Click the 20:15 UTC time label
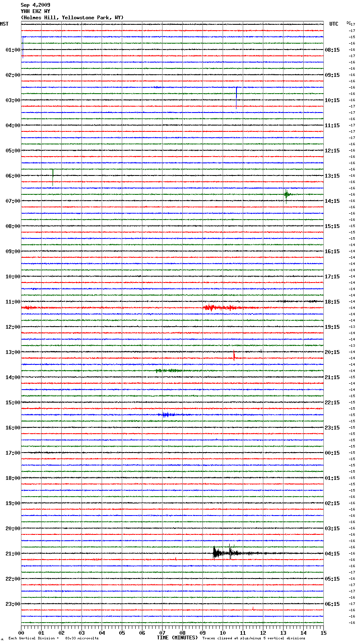 (332, 352)
